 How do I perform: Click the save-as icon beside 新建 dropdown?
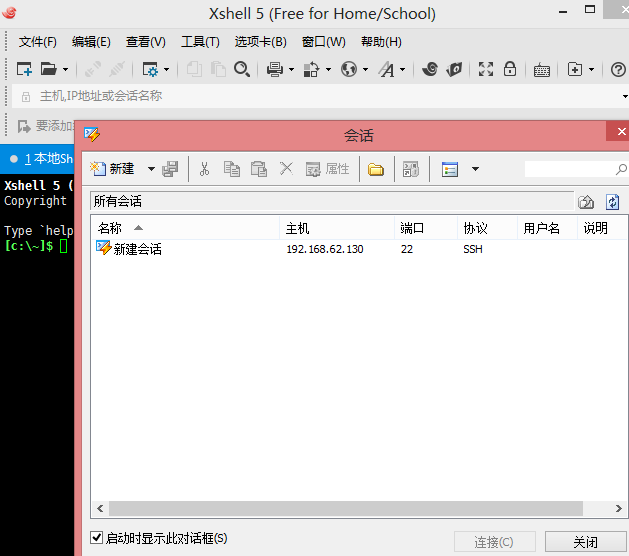[170, 169]
